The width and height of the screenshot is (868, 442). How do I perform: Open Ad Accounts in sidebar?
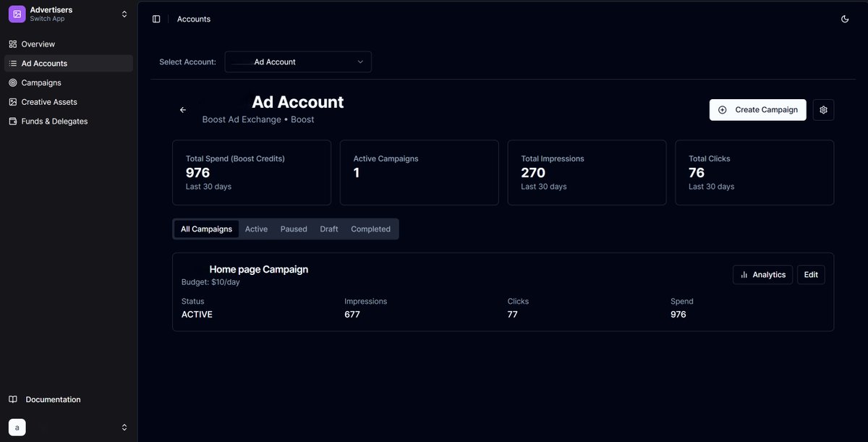(x=69, y=64)
